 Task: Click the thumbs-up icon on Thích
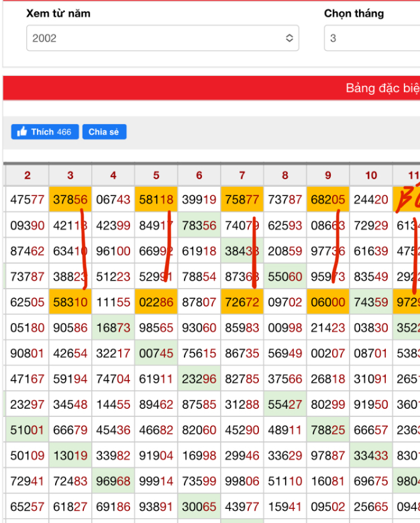click(22, 132)
